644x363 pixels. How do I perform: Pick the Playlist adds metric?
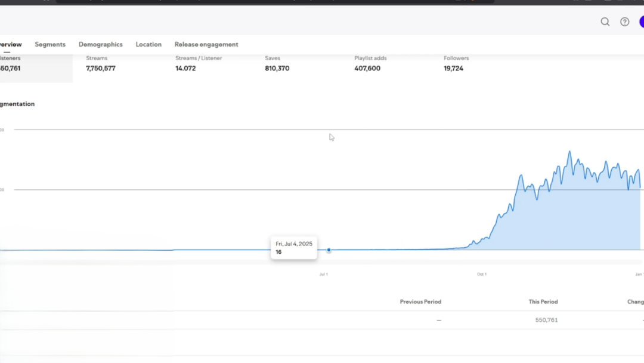[x=371, y=64]
